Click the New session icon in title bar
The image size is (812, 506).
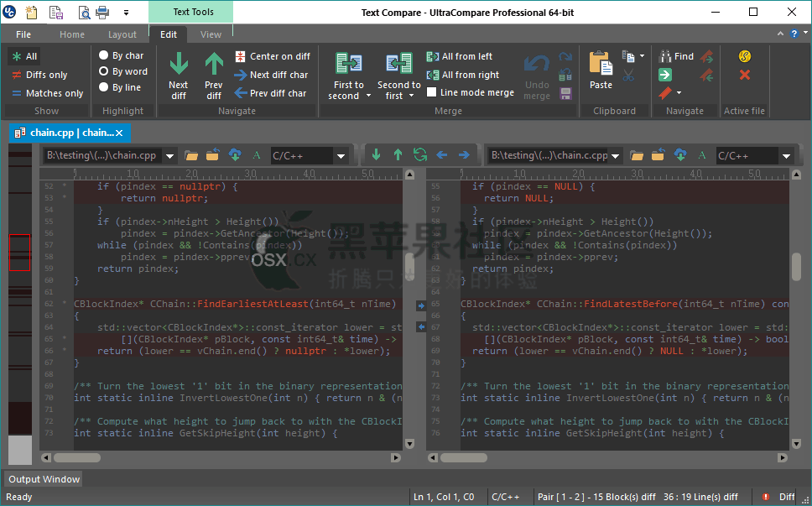point(32,12)
